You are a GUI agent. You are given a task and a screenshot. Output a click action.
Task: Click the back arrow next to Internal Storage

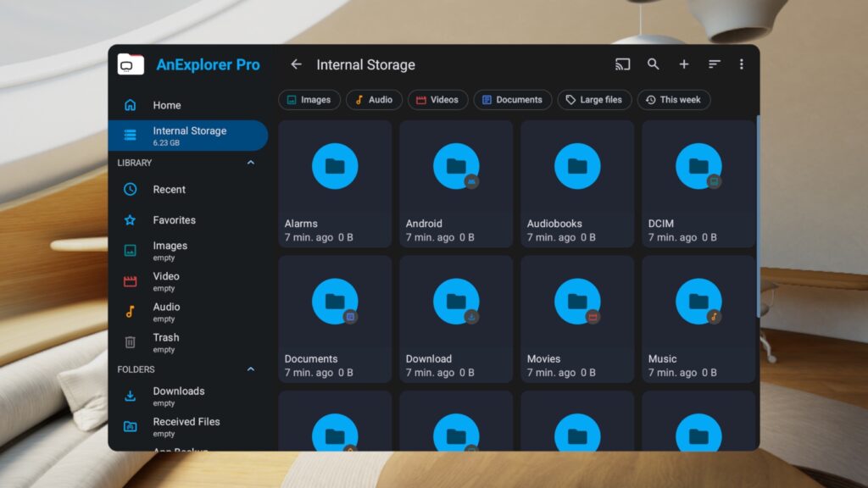(x=296, y=64)
